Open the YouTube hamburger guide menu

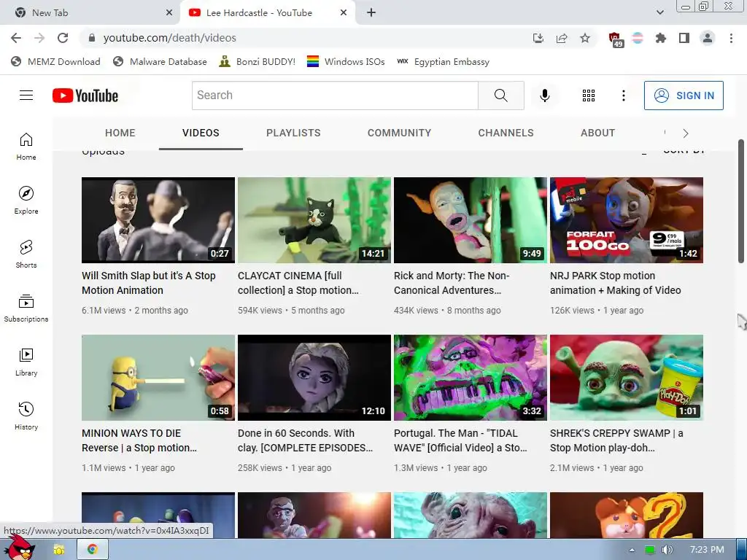point(26,96)
